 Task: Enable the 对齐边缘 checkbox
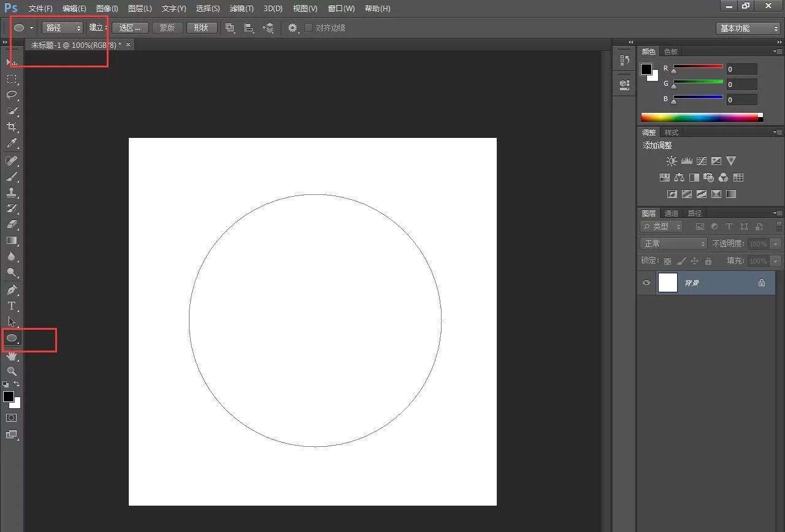point(308,28)
